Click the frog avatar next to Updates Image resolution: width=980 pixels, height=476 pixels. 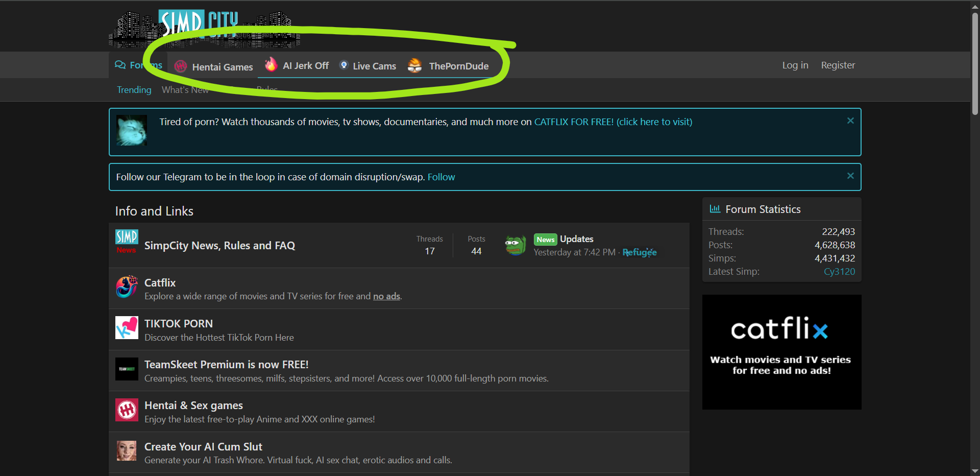[516, 245]
